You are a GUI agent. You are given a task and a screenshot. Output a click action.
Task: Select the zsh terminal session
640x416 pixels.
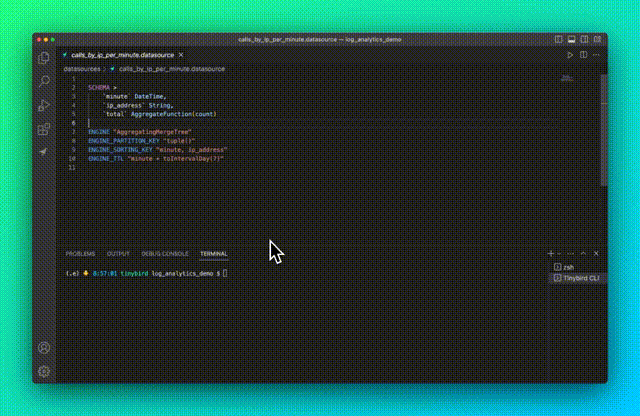[x=572, y=267]
